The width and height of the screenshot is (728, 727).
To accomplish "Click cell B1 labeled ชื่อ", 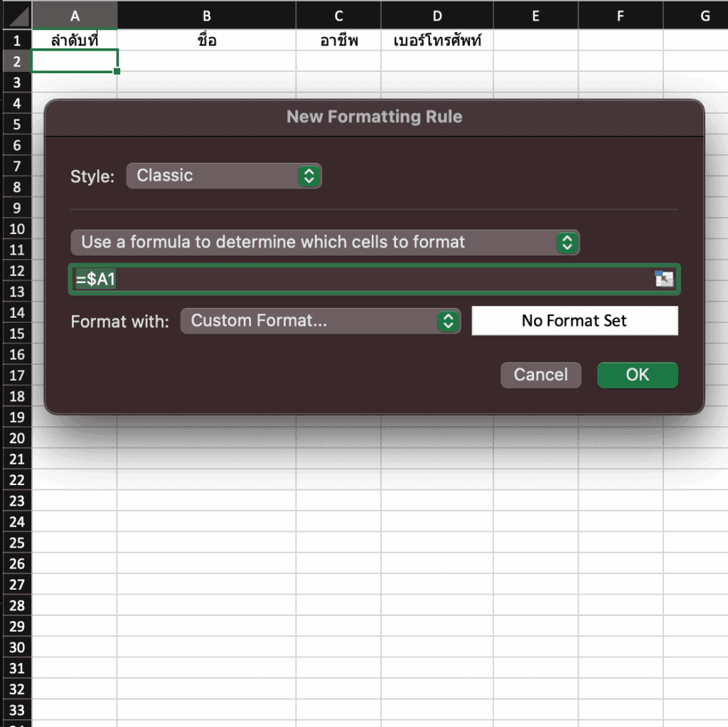I will (x=206, y=40).
